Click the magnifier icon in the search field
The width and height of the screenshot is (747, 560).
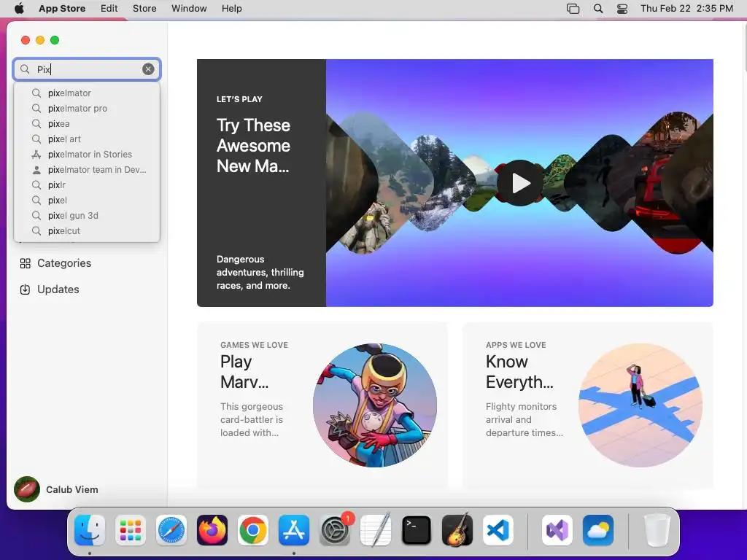point(25,69)
